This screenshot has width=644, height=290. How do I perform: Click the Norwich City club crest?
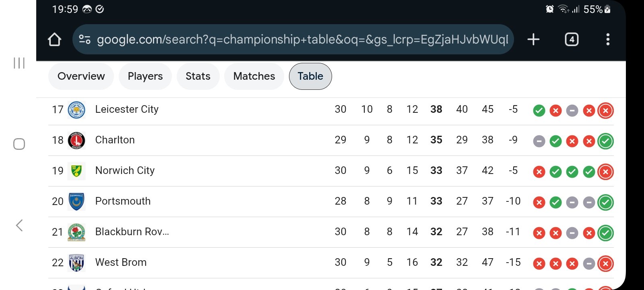click(x=76, y=171)
